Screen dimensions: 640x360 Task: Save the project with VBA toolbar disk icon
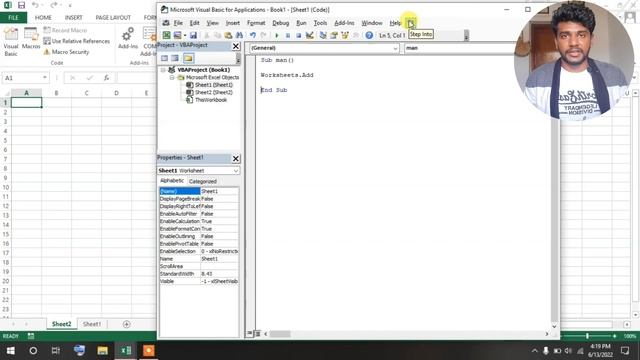[x=193, y=36]
